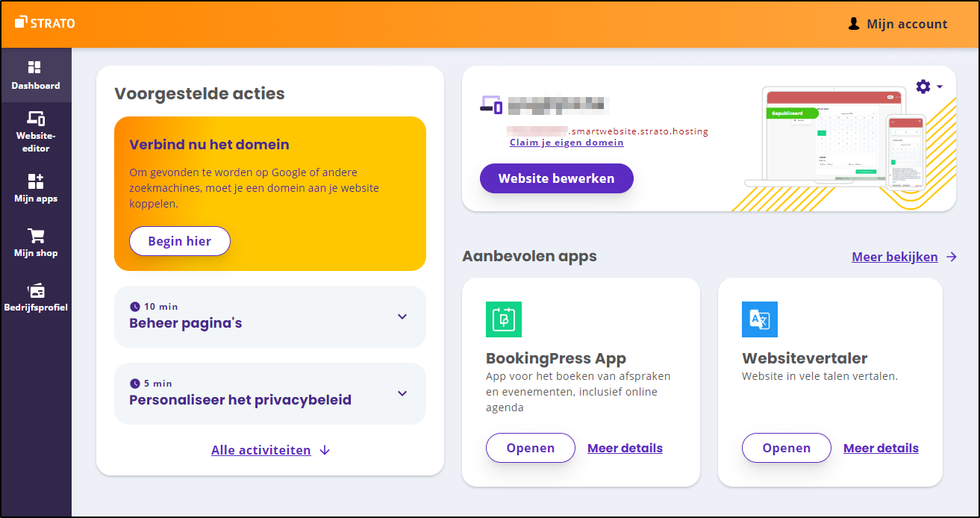Open the Mijn account menu
Image resolution: width=980 pixels, height=518 pixels.
898,24
